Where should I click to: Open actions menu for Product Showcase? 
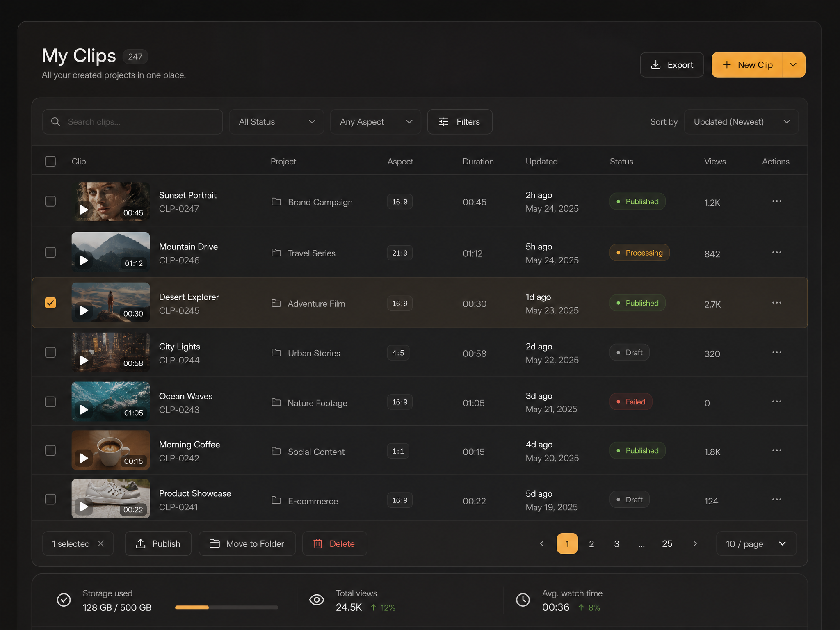pos(776,500)
